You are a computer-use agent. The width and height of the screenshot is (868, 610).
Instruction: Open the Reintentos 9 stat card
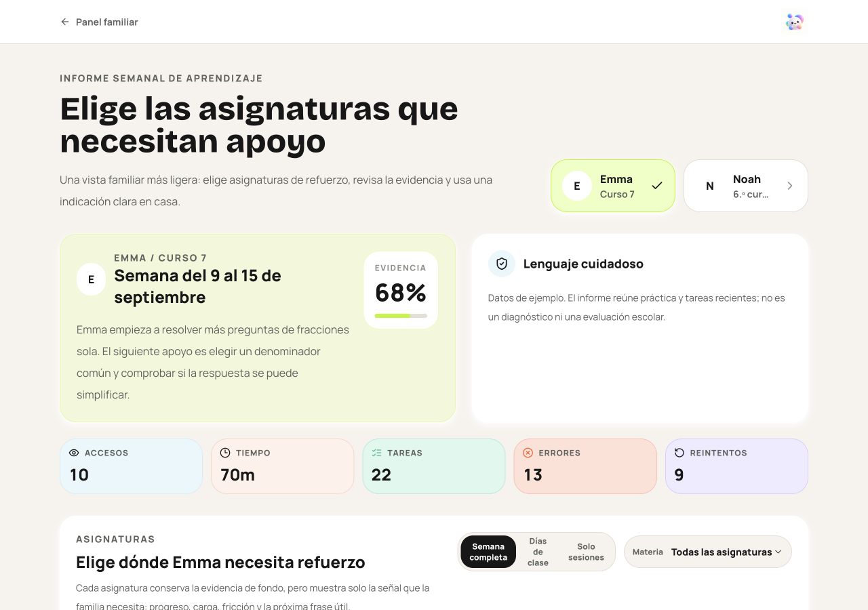736,466
